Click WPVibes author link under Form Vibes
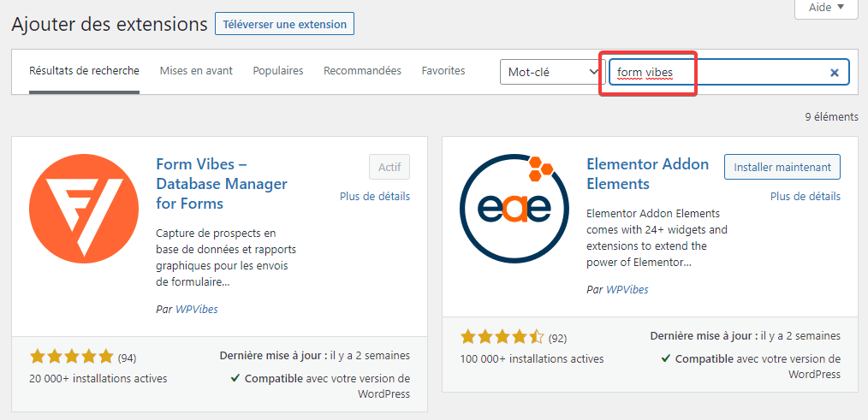This screenshot has width=868, height=420. (197, 310)
